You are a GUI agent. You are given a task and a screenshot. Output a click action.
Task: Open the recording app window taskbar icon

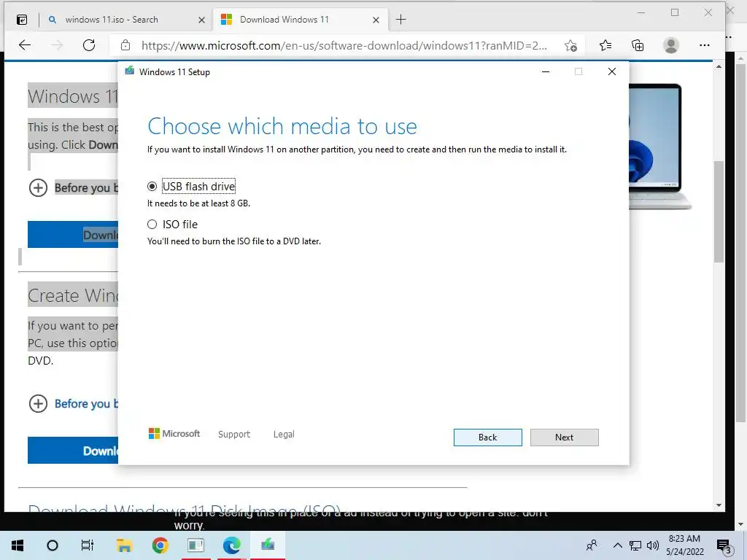point(196,545)
